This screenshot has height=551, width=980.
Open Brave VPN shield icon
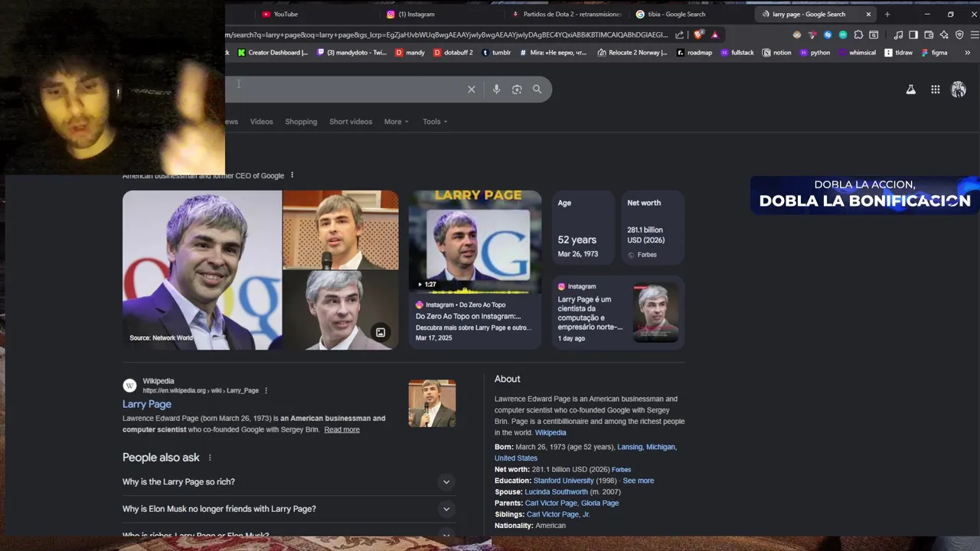pos(959,34)
